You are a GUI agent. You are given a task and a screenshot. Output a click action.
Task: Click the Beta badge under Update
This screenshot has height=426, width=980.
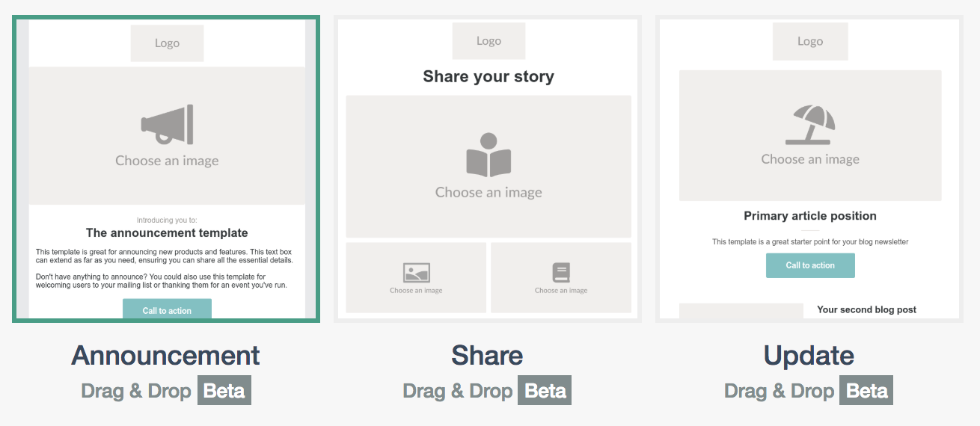pos(866,390)
